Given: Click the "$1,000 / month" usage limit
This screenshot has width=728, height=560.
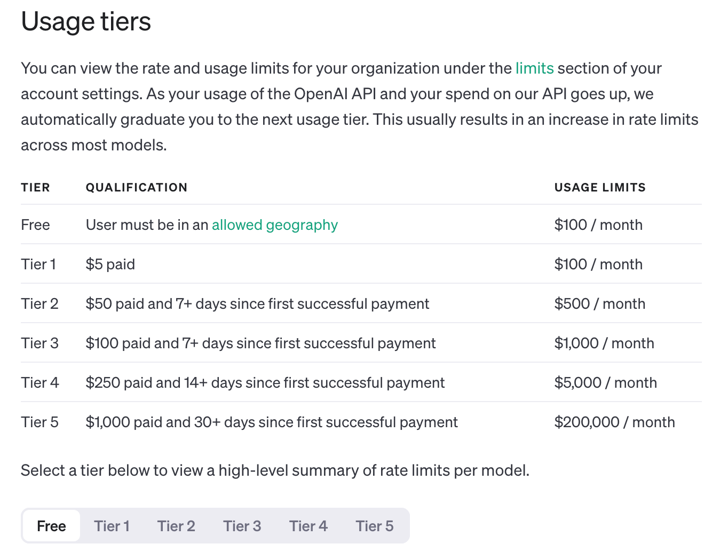Looking at the screenshot, I should (x=604, y=343).
